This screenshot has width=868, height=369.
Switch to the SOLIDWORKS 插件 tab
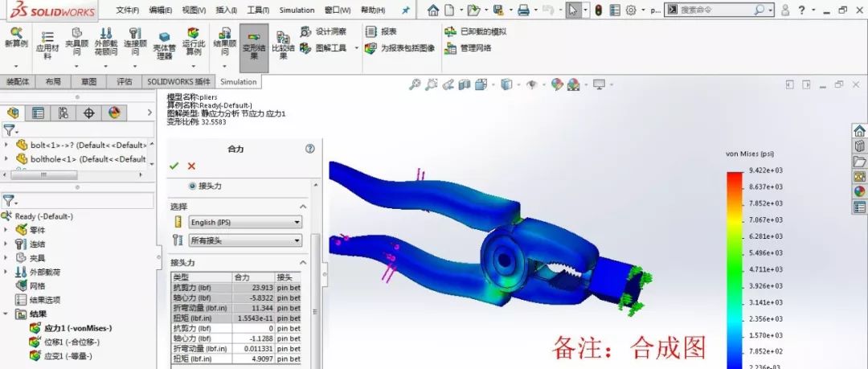tap(178, 81)
